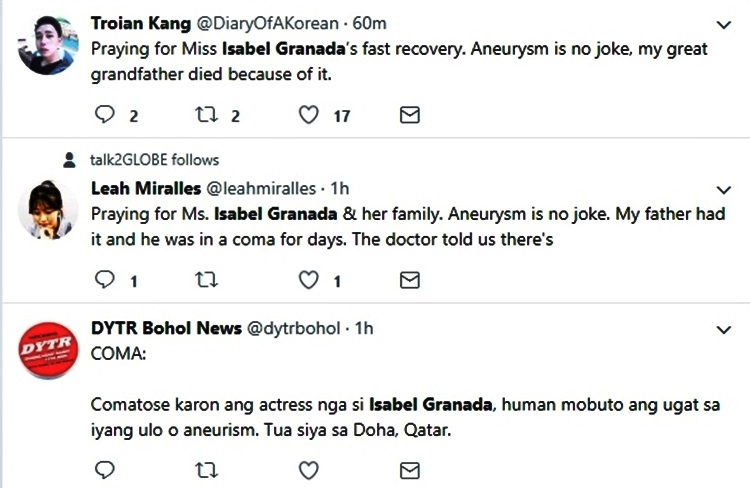This screenshot has width=750, height=488.
Task: Send Troian Kang's tweet via direct message
Action: (409, 115)
